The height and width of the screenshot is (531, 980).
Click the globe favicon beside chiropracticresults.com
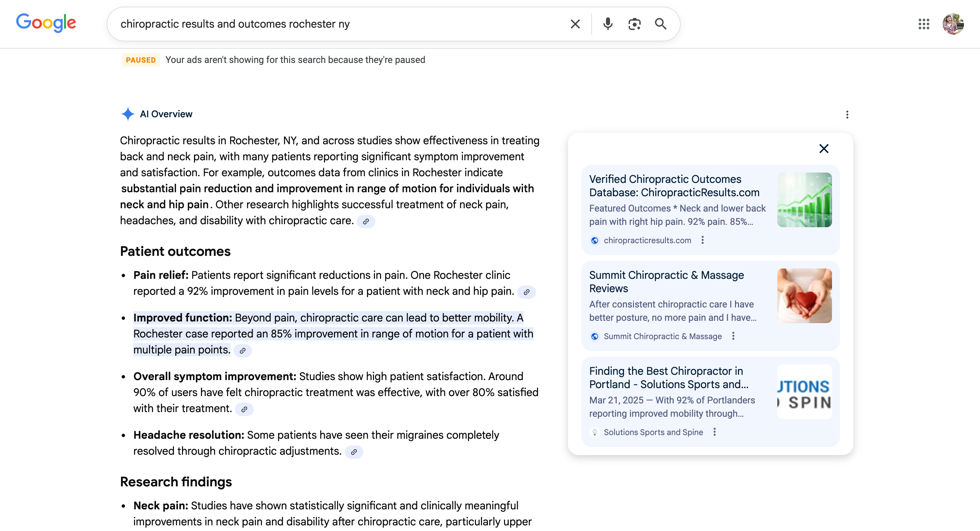point(595,240)
